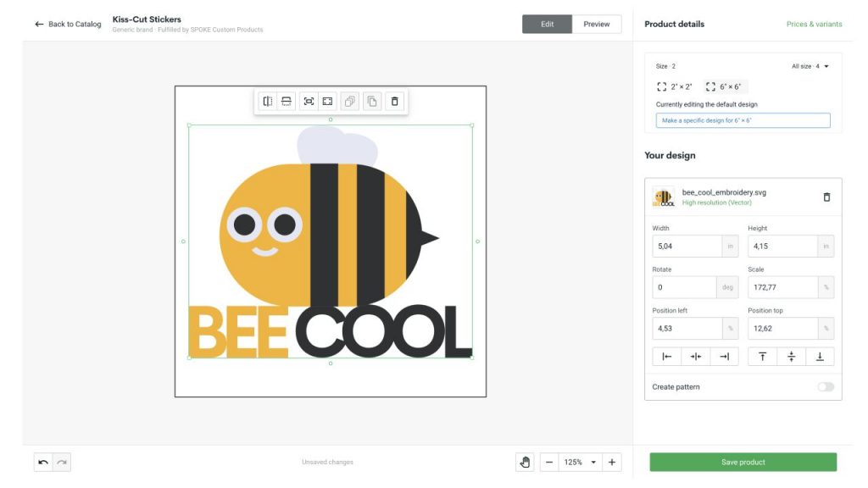Open the Rotate unit dropdown
The width and height of the screenshot is (868, 488).
pos(726,286)
